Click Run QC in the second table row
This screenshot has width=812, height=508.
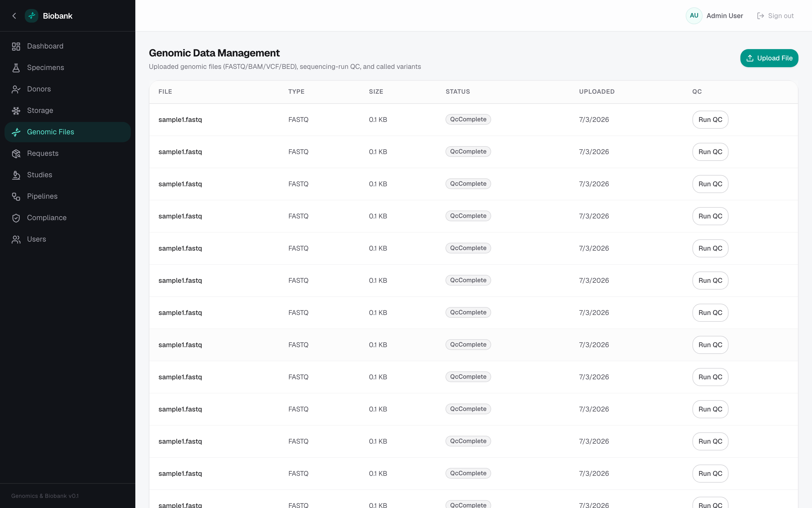[x=710, y=152]
